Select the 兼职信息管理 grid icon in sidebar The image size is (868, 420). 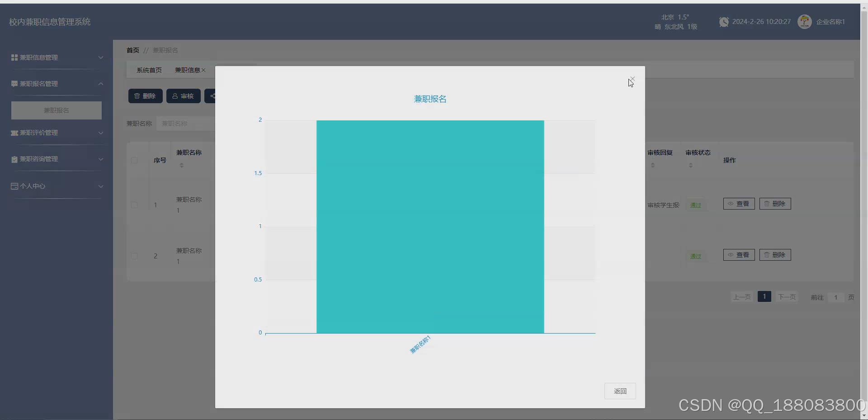pyautogui.click(x=14, y=57)
